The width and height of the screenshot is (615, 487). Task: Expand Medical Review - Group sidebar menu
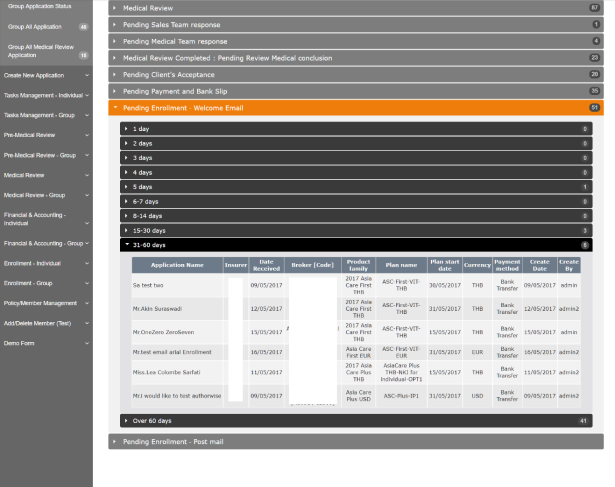coord(46,195)
